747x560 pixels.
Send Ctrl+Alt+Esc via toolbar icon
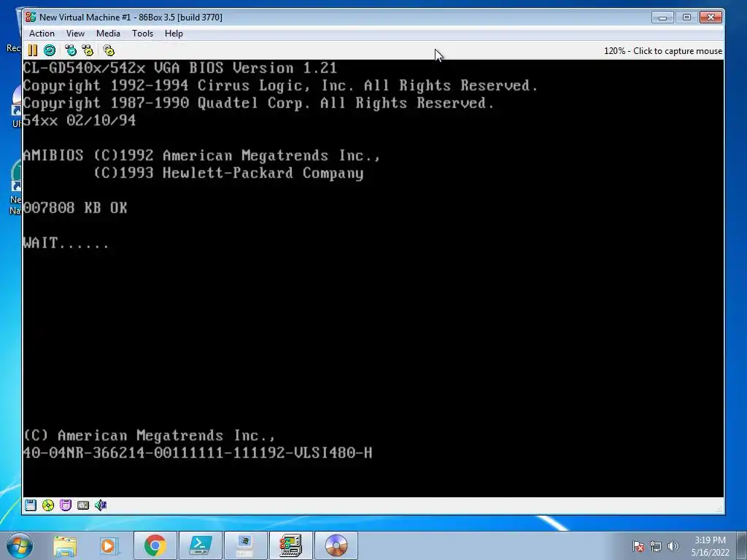point(88,50)
